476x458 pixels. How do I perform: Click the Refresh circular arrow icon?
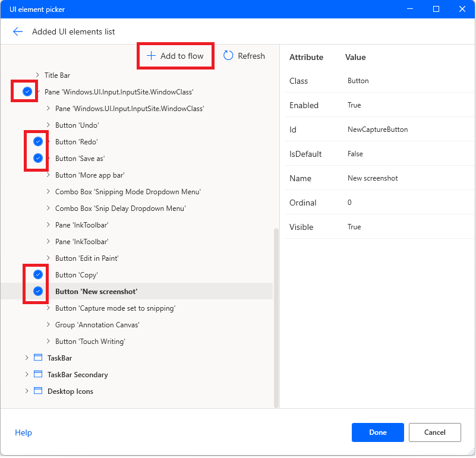(x=228, y=56)
